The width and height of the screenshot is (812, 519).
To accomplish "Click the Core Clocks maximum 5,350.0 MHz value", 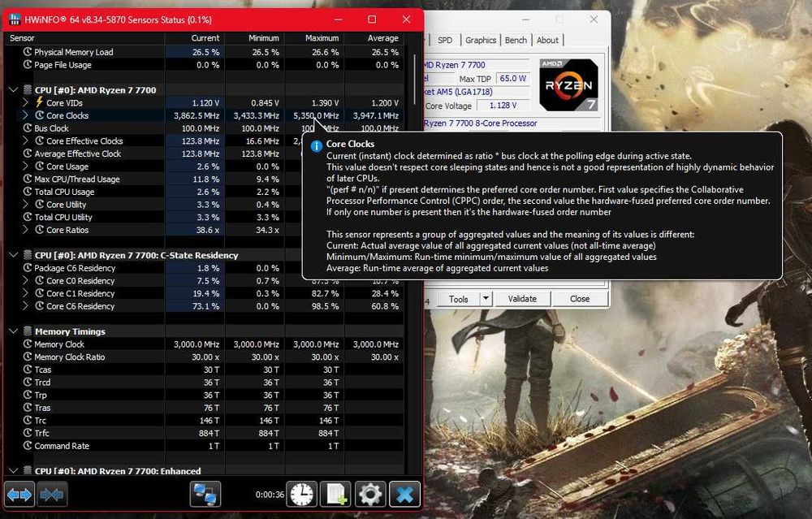I will click(x=316, y=115).
